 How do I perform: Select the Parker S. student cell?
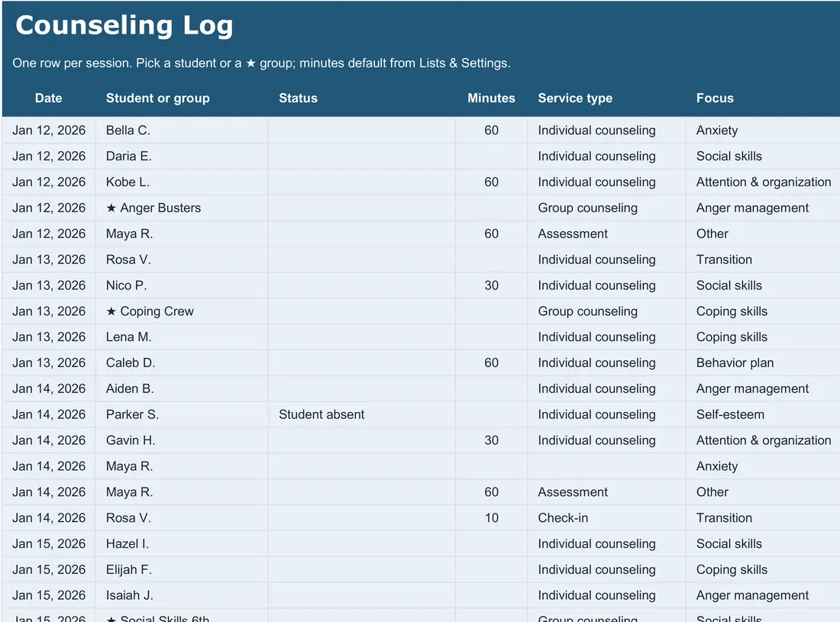(182, 414)
